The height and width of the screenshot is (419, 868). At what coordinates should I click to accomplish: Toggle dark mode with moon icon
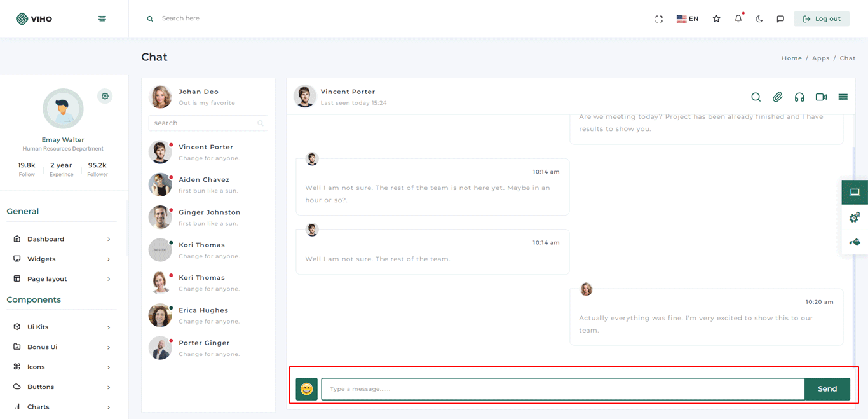759,19
